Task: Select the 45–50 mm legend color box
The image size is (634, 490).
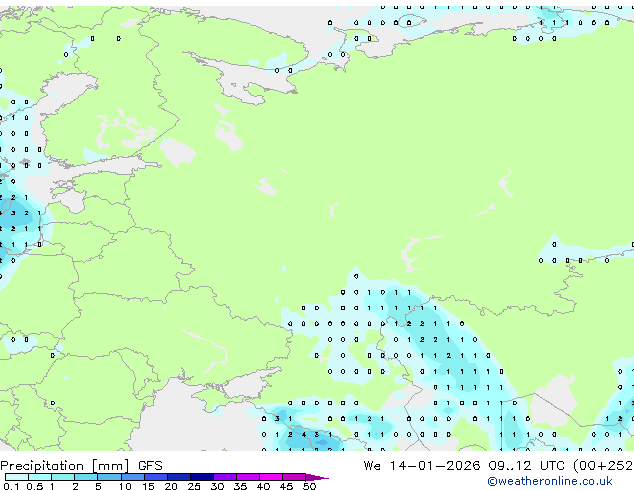Action: click(294, 477)
